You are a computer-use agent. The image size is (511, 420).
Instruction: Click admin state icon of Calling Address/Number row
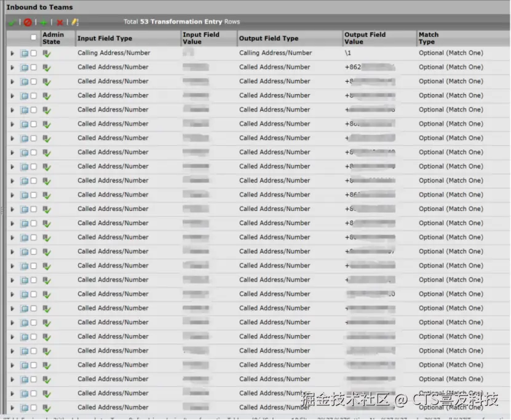pos(47,53)
